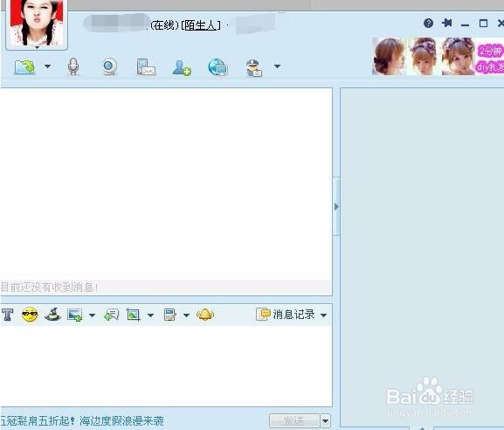Viewport: 504px width, 430px height.
Task: Minimize the chat window
Action: [465, 24]
